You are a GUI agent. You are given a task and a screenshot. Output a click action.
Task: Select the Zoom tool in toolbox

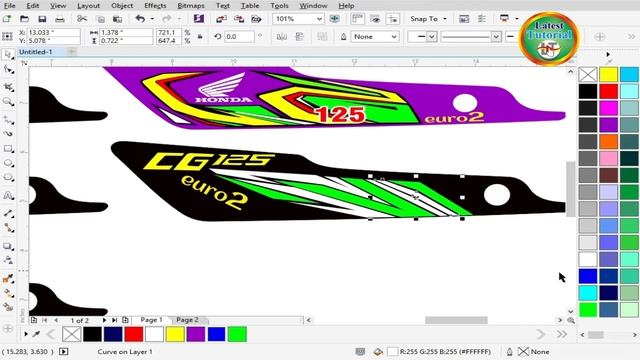click(x=8, y=102)
